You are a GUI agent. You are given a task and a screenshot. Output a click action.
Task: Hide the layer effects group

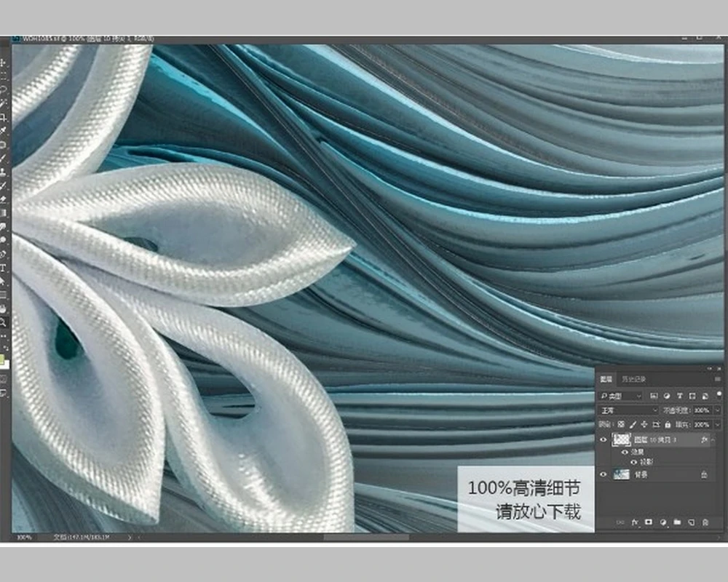pos(625,452)
